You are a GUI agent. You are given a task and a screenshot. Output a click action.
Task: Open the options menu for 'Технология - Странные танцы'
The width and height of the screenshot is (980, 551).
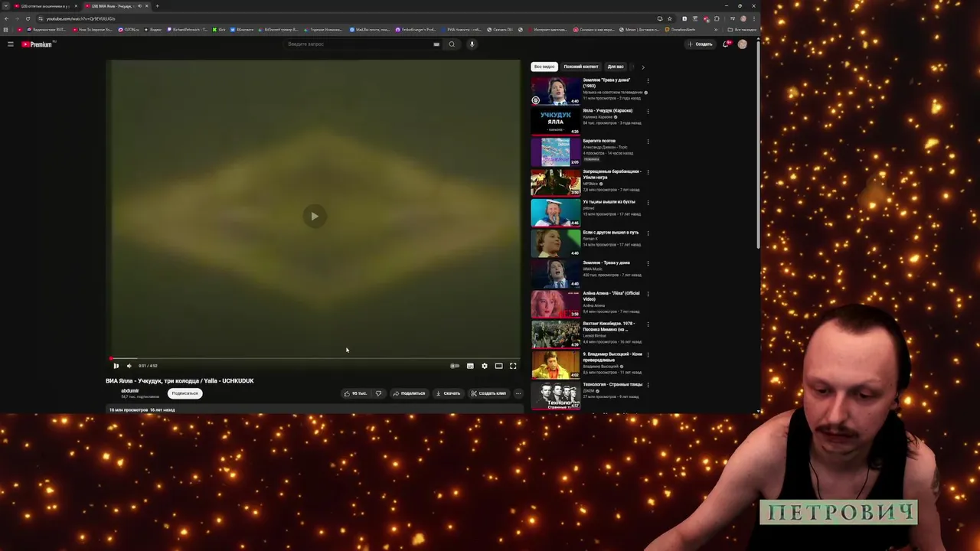648,385
